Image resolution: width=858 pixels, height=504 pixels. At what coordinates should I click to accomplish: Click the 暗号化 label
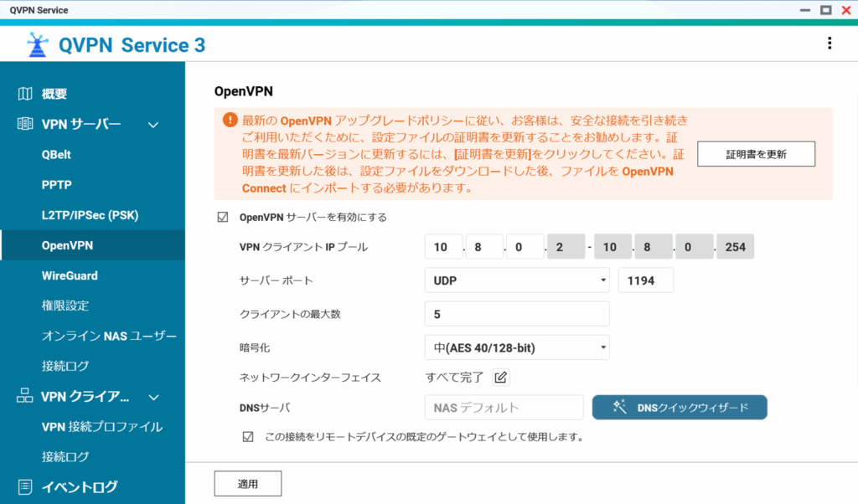tap(255, 347)
